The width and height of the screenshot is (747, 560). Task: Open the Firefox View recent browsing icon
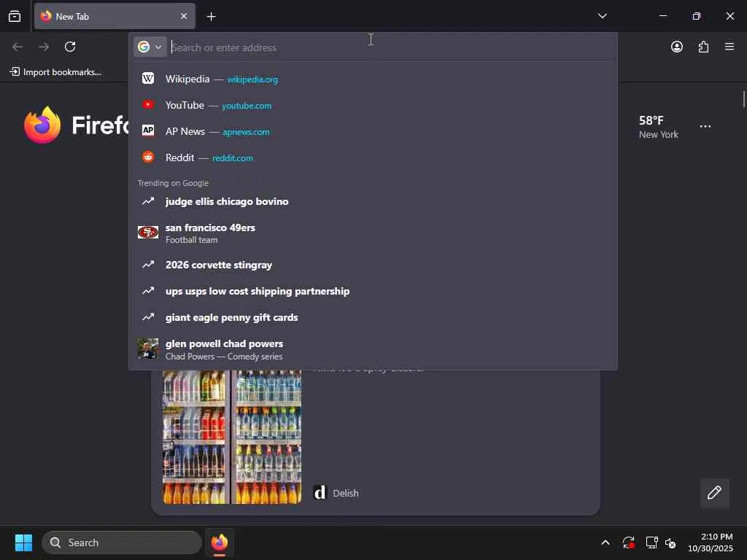coord(15,16)
